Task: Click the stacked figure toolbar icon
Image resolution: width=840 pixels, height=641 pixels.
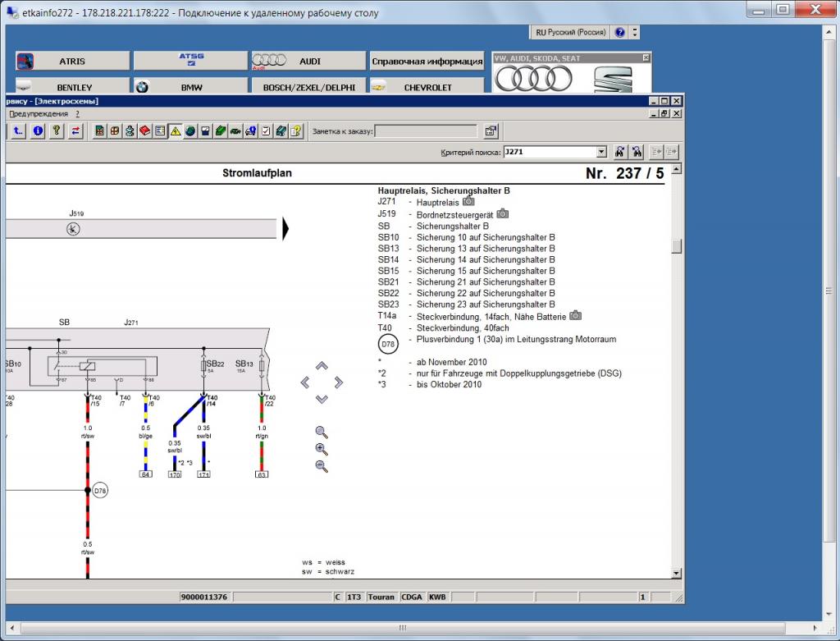Action: [130, 130]
